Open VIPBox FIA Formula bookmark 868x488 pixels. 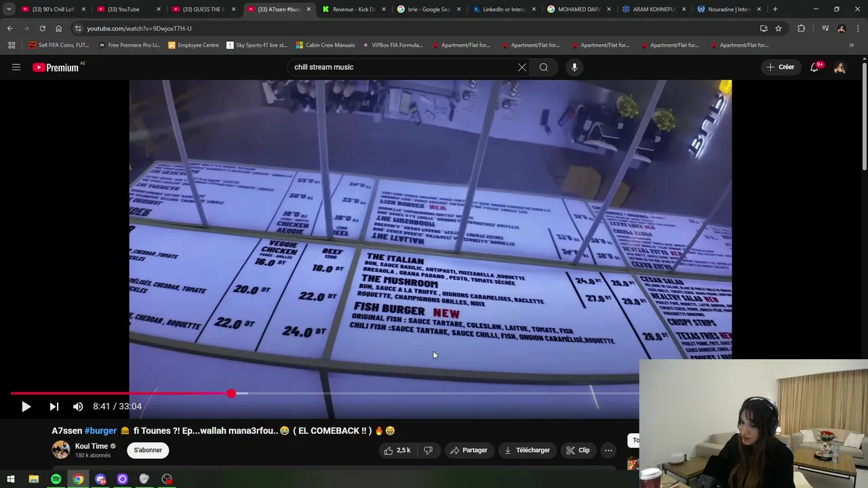392,45
